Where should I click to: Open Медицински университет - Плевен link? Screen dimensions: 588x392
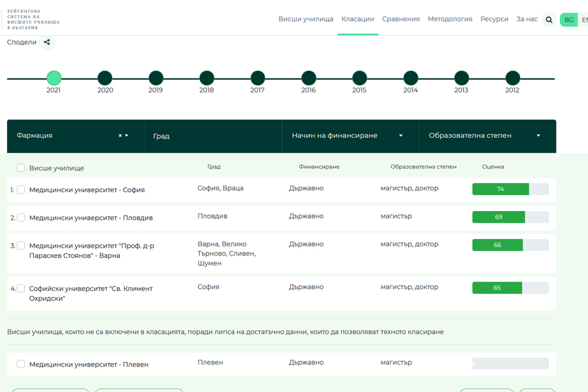[x=89, y=365]
